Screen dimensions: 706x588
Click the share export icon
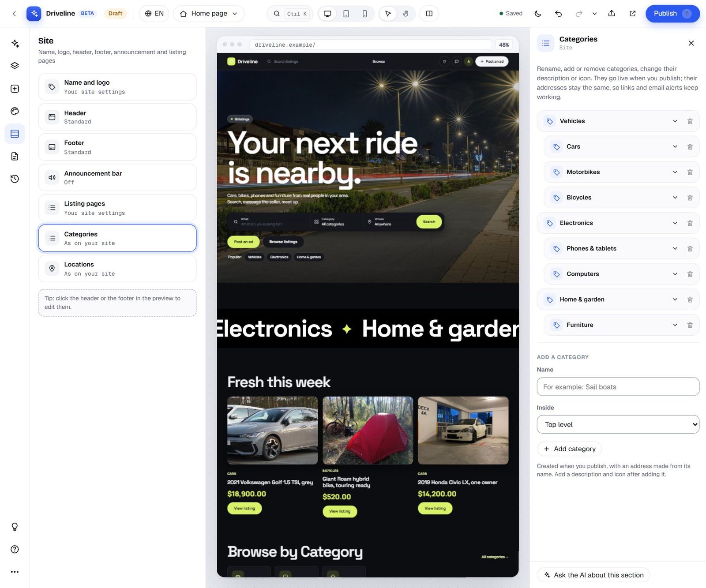click(612, 14)
